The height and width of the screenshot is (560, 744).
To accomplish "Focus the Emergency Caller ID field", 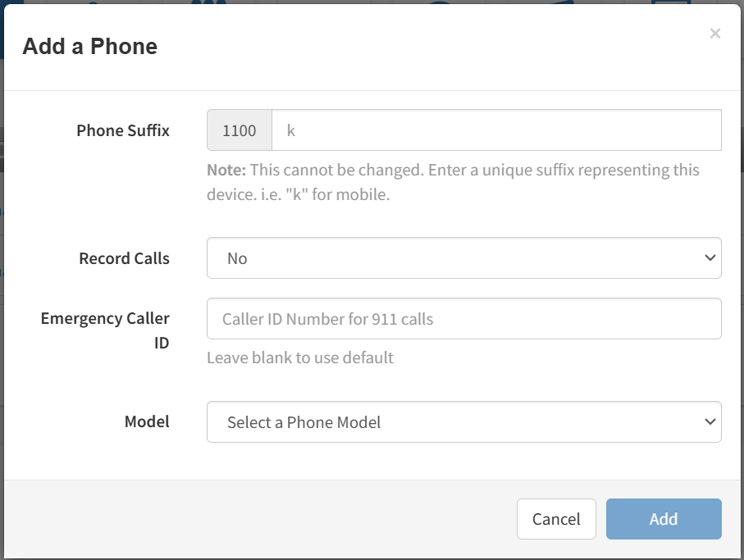I will (463, 319).
